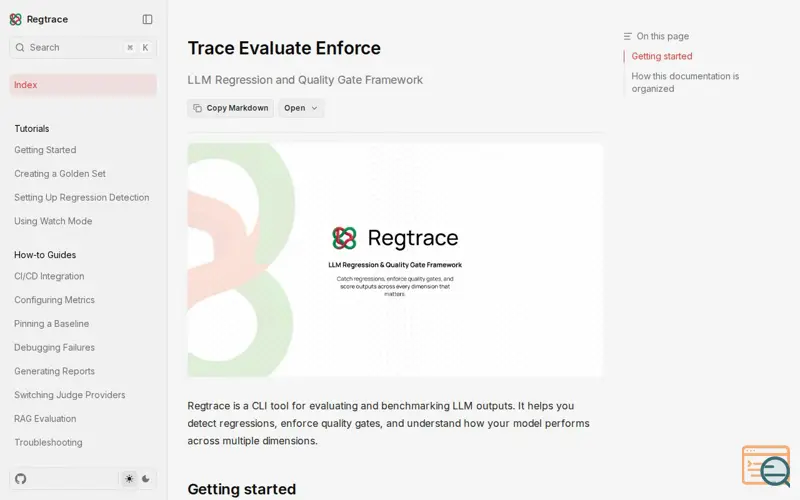Open the Getting Started tutorial

[45, 150]
